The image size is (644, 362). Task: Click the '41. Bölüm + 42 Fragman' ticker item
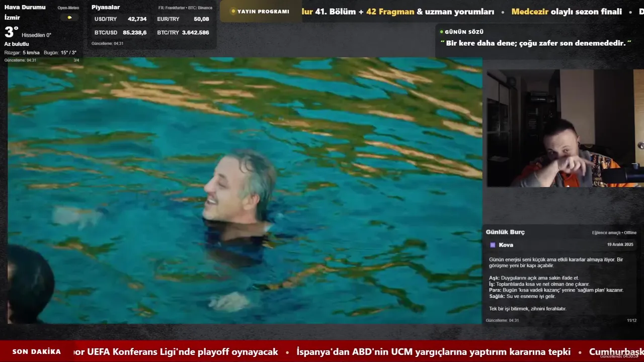click(x=365, y=12)
